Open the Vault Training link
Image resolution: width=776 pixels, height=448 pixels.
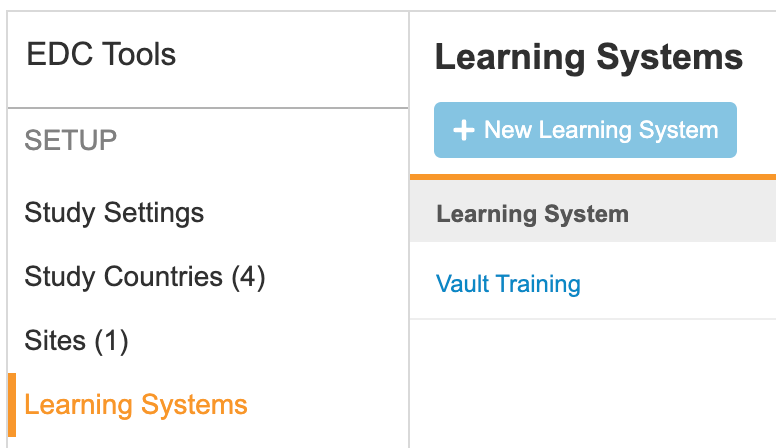[x=508, y=284]
